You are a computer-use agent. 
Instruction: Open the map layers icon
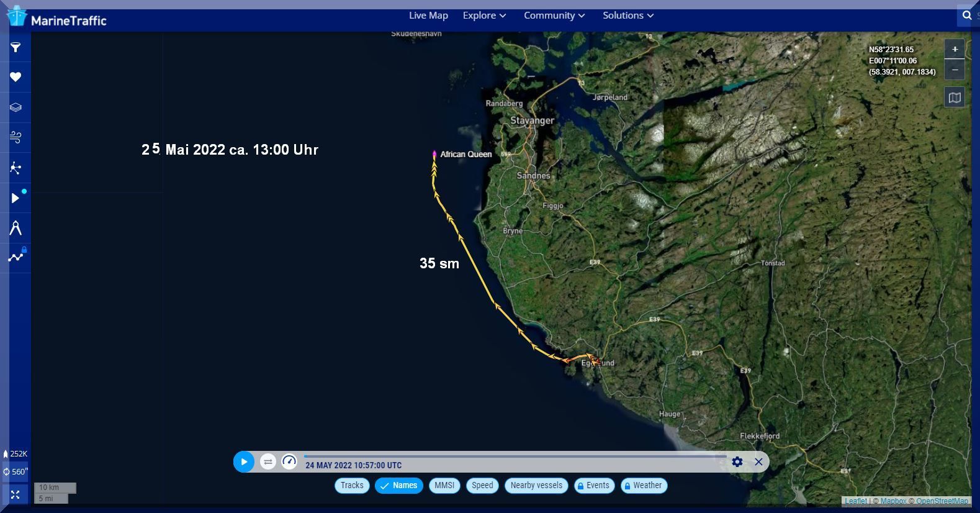(x=16, y=107)
